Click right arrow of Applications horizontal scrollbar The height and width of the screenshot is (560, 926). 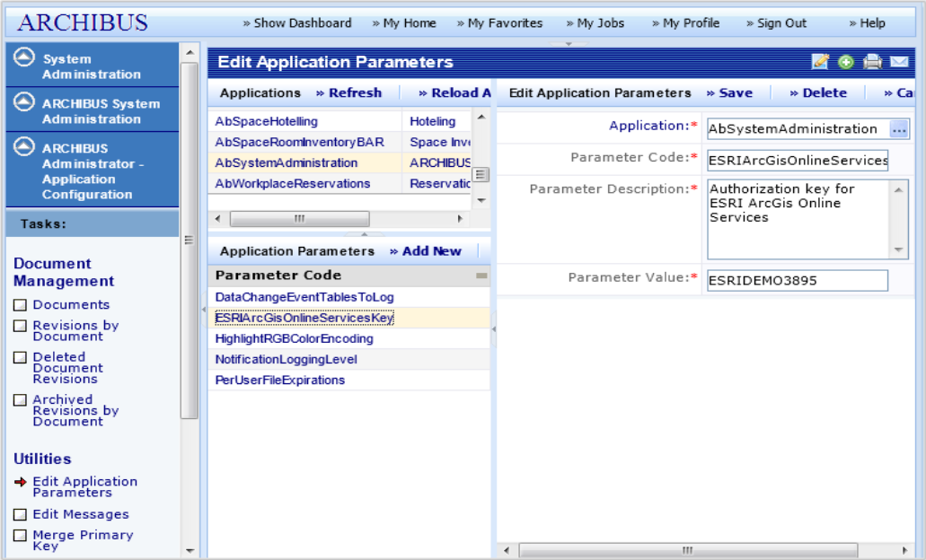click(460, 219)
